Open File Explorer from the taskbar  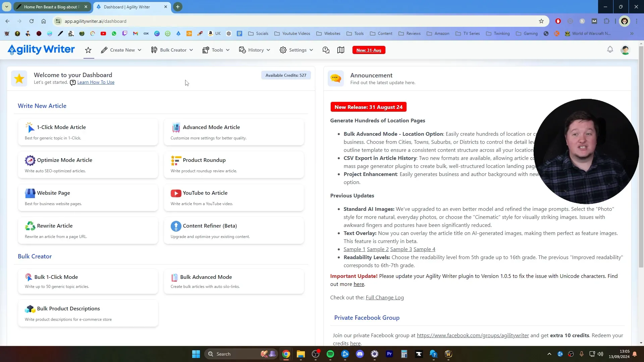(x=301, y=354)
